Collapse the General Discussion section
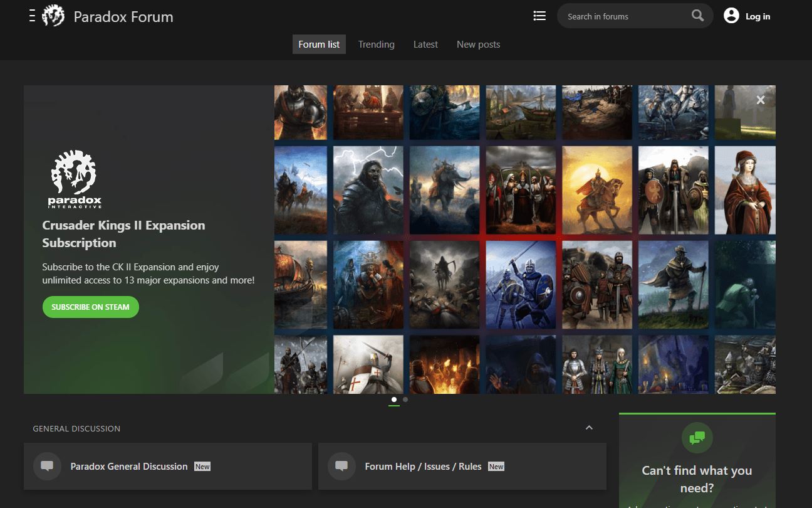 pyautogui.click(x=588, y=428)
